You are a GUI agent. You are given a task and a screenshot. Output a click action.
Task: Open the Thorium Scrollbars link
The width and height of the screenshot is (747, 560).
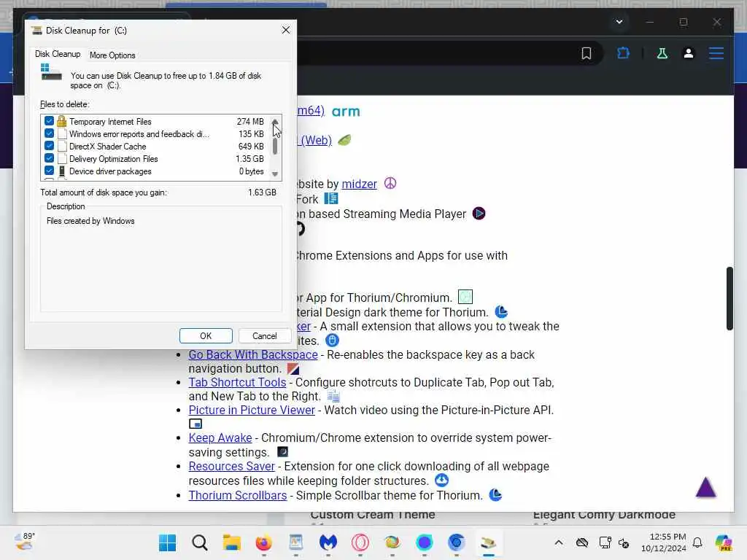[x=238, y=495]
